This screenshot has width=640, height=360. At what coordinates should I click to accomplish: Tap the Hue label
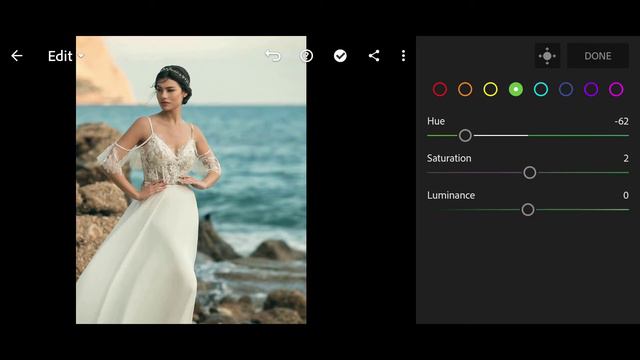(436, 121)
